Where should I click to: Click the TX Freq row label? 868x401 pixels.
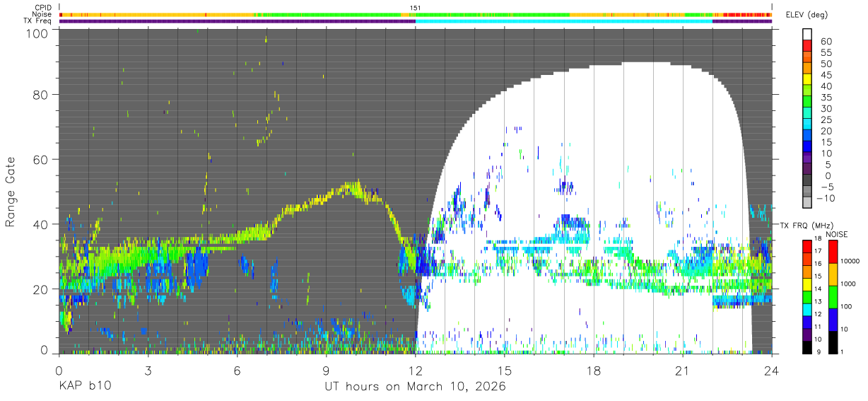pyautogui.click(x=37, y=21)
